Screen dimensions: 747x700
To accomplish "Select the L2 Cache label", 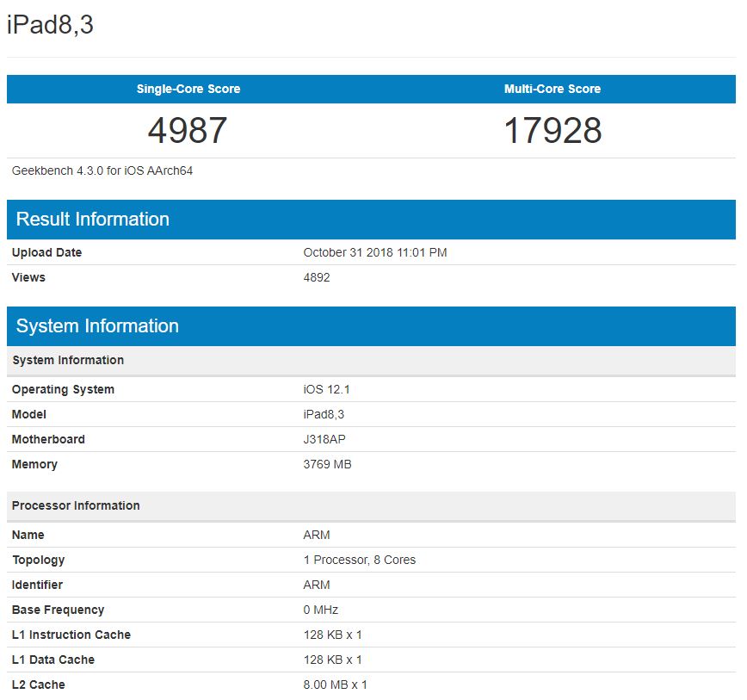I will click(x=39, y=685).
